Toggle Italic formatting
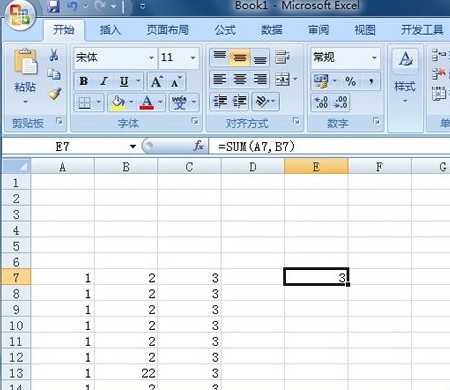450x390 pixels. [x=104, y=81]
